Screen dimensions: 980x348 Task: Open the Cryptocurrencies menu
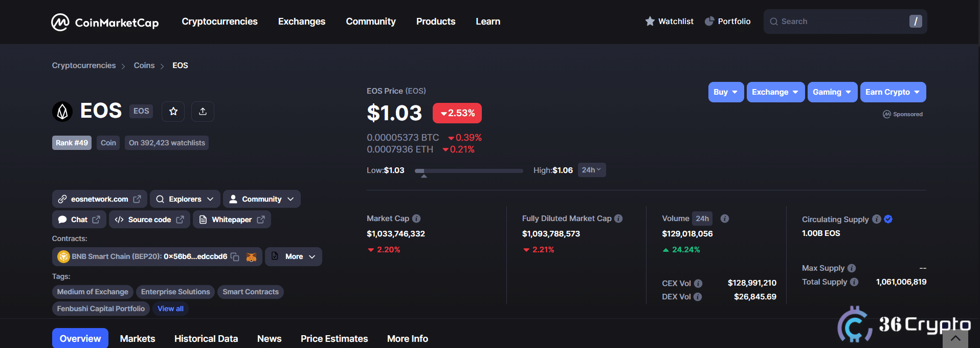(x=219, y=21)
